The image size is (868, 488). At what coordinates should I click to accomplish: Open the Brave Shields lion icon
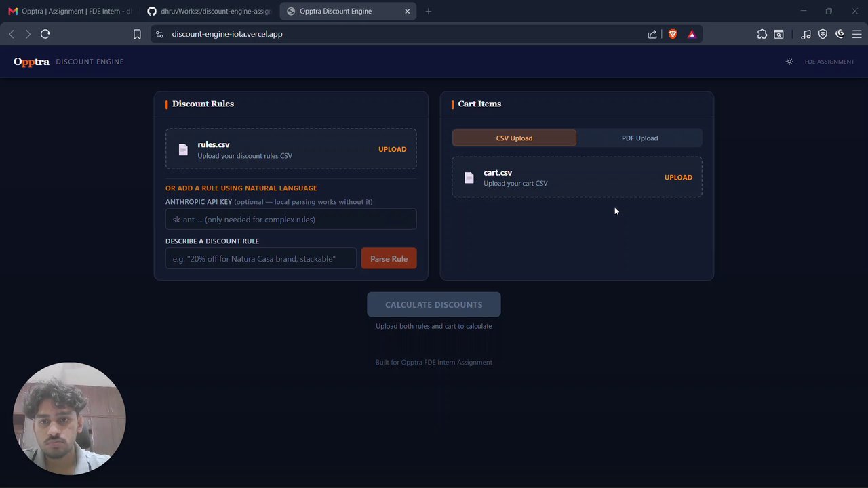673,34
